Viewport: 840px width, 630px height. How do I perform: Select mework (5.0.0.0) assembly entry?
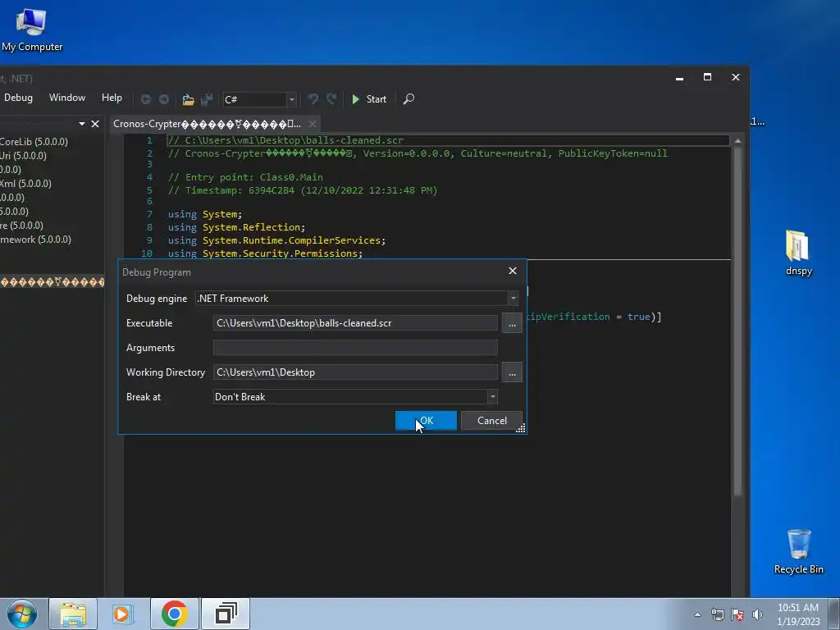(x=35, y=240)
